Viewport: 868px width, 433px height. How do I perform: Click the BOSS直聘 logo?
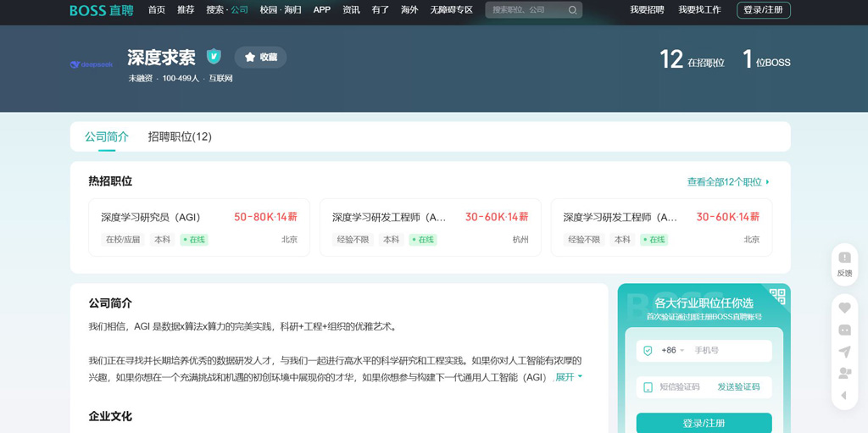click(102, 10)
